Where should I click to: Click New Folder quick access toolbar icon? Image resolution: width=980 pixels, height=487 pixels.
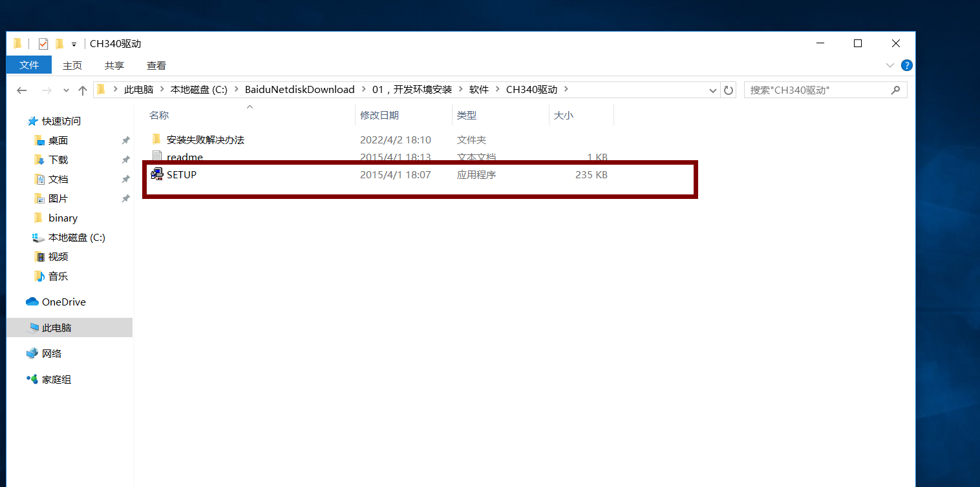click(x=59, y=44)
